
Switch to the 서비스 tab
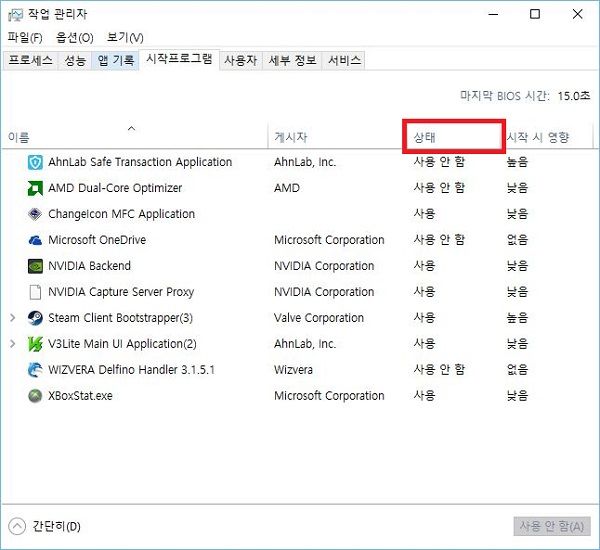(344, 60)
